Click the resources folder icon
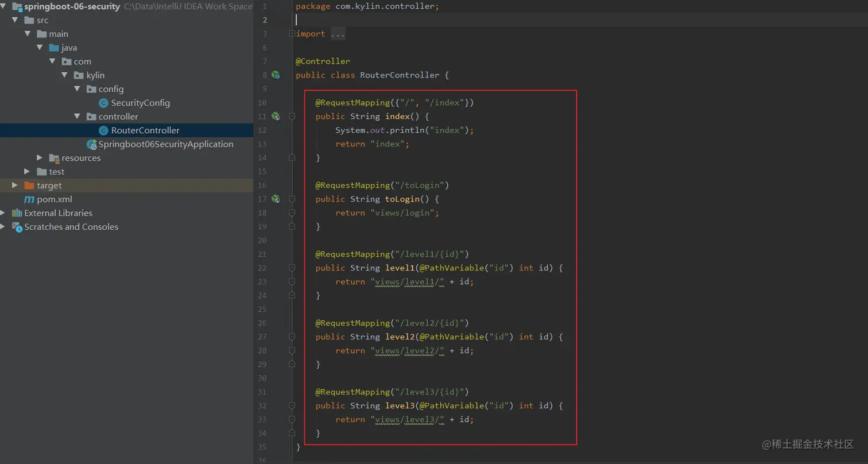The image size is (868, 464). point(55,158)
